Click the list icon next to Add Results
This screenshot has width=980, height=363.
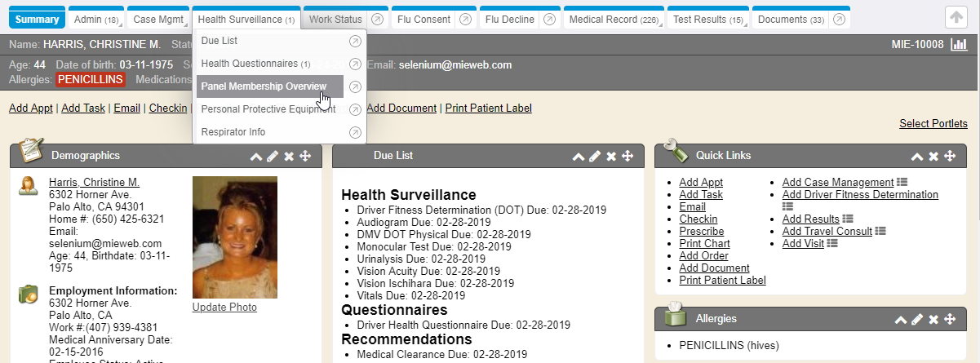[849, 219]
